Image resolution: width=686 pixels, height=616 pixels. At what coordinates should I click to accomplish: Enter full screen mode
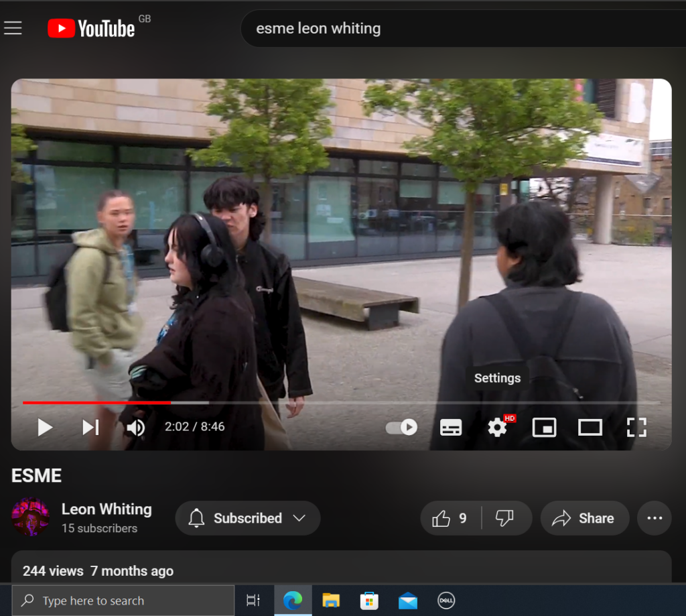pyautogui.click(x=636, y=427)
